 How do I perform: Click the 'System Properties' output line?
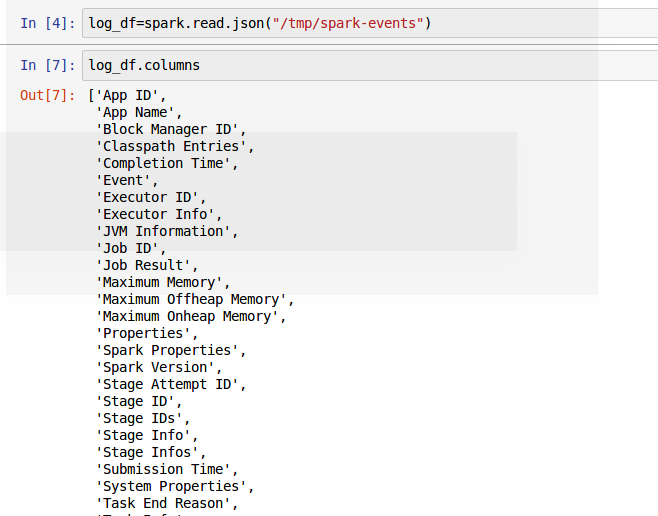click(175, 486)
